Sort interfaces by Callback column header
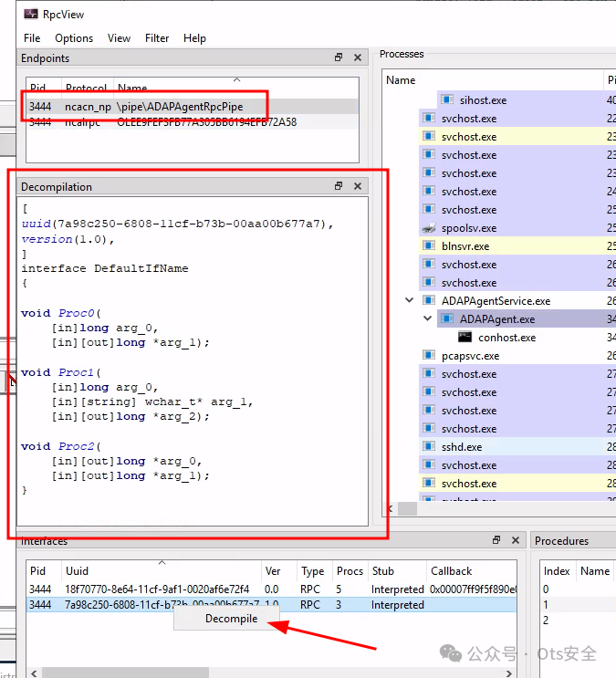The height and width of the screenshot is (678, 616). click(472, 570)
